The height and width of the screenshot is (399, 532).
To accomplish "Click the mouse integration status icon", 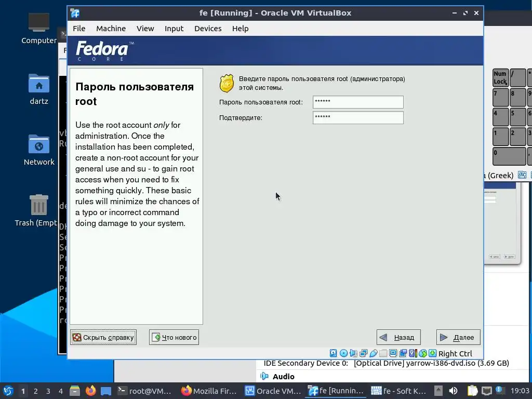I will [422, 353].
